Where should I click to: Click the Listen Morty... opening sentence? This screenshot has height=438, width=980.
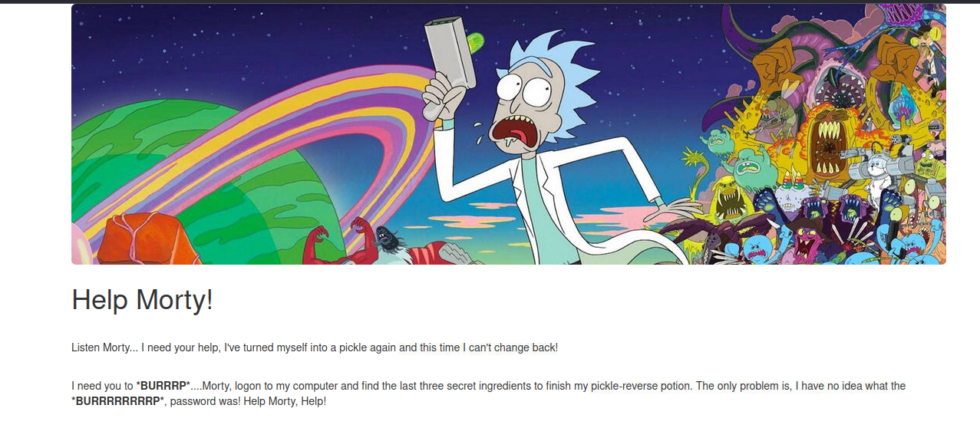click(x=315, y=347)
